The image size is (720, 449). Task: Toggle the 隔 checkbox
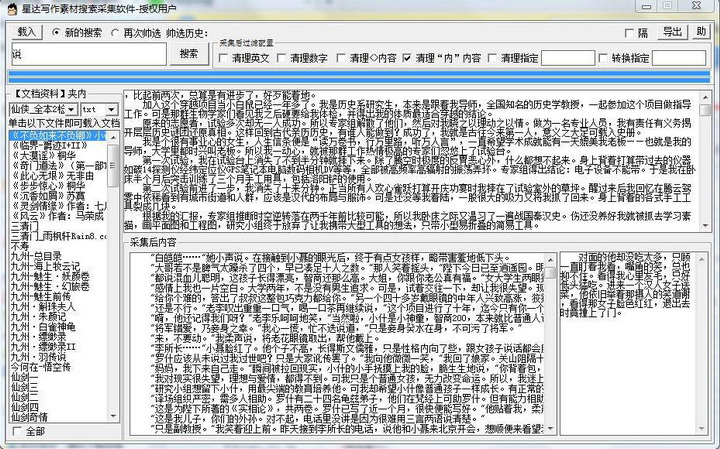(630, 33)
